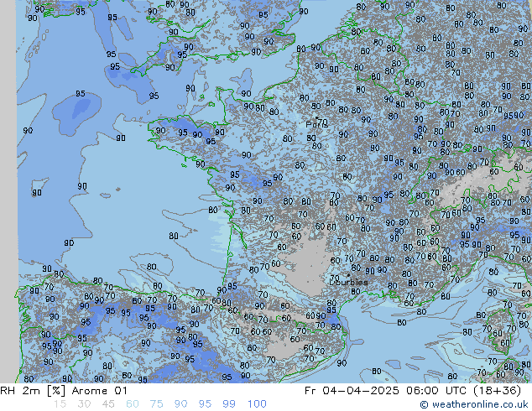Click the weatheronline.co.uk copyright text
The image size is (532, 411).
[x=474, y=404]
